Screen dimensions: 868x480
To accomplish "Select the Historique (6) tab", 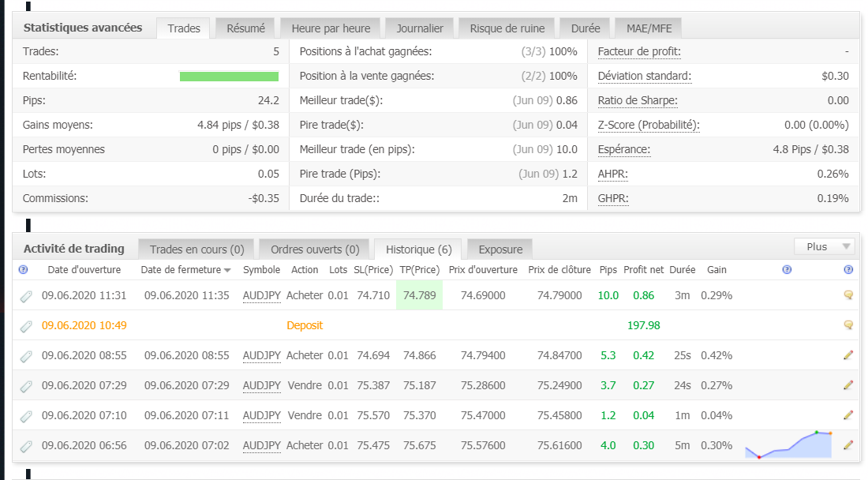I will pyautogui.click(x=418, y=249).
